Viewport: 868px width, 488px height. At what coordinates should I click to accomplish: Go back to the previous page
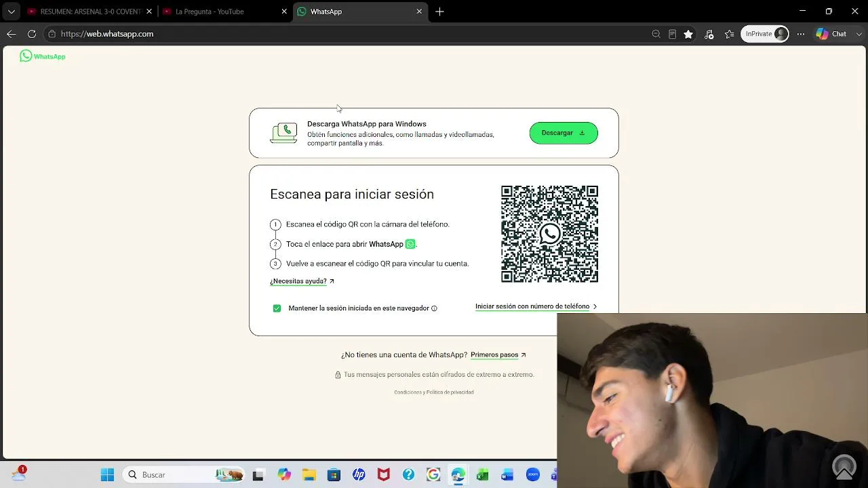[x=12, y=34]
